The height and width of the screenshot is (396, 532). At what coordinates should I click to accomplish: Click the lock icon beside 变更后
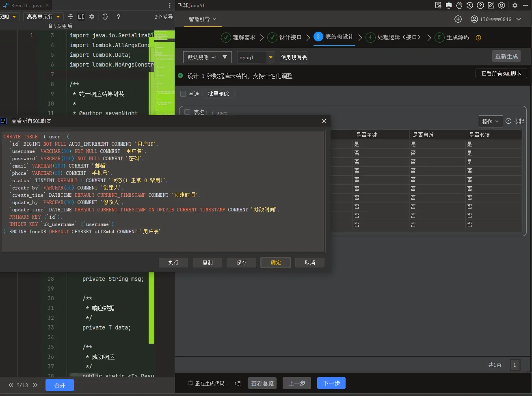[x=50, y=26]
